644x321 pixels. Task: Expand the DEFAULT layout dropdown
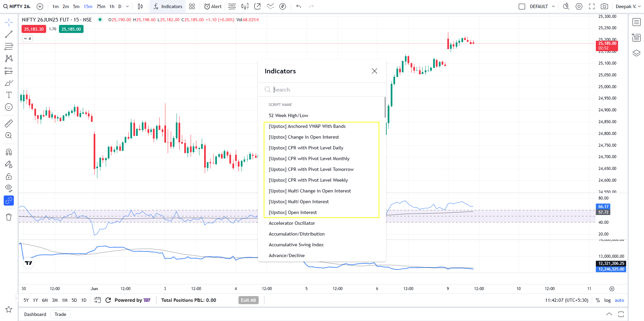click(x=553, y=6)
